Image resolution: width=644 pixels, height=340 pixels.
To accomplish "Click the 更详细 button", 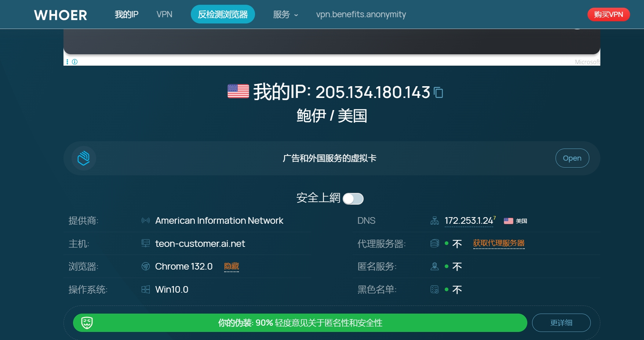I will (x=561, y=323).
